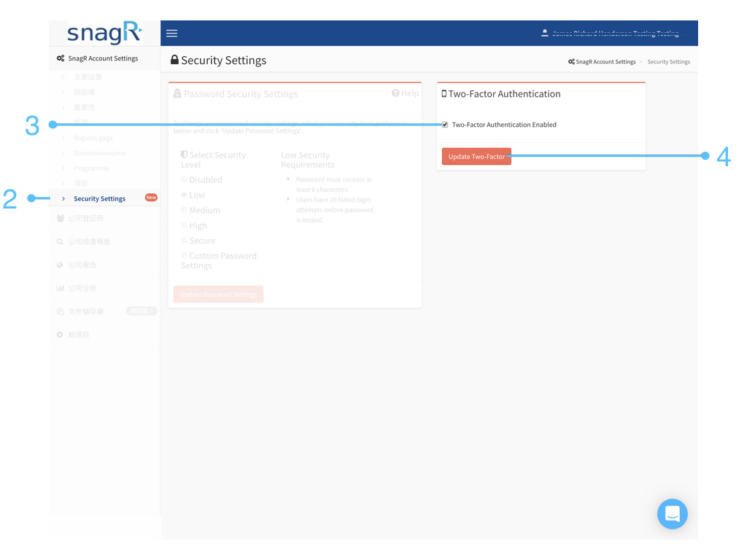The image size is (747, 560).
Task: Click the shield icon beside Select Security Level
Action: point(184,155)
